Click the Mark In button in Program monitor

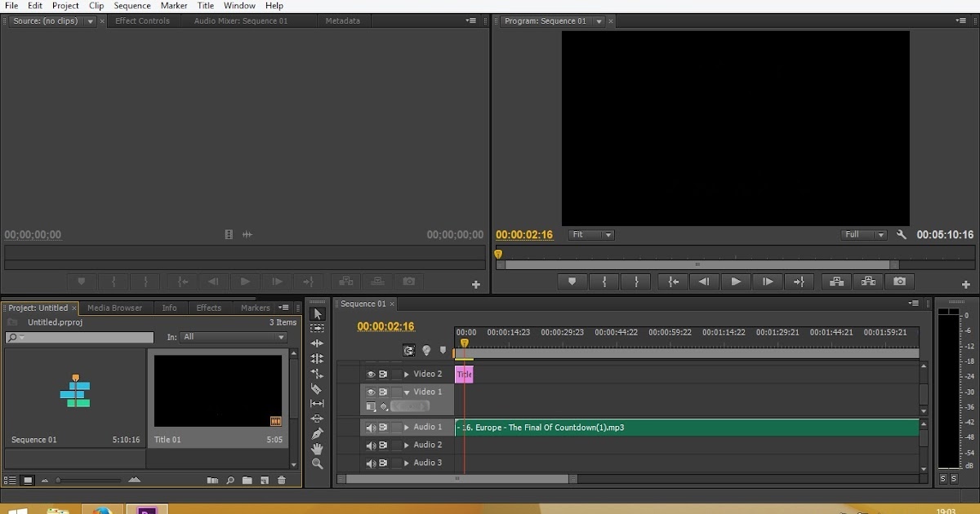[x=604, y=281]
